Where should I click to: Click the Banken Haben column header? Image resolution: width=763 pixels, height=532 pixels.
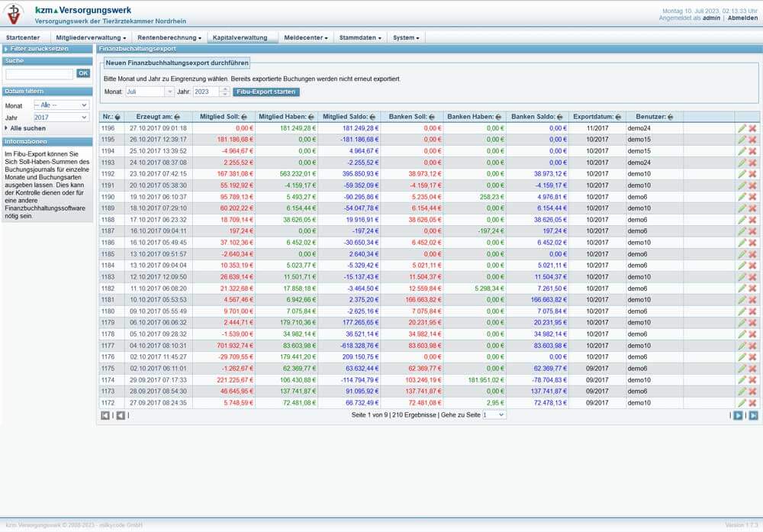tap(475, 117)
